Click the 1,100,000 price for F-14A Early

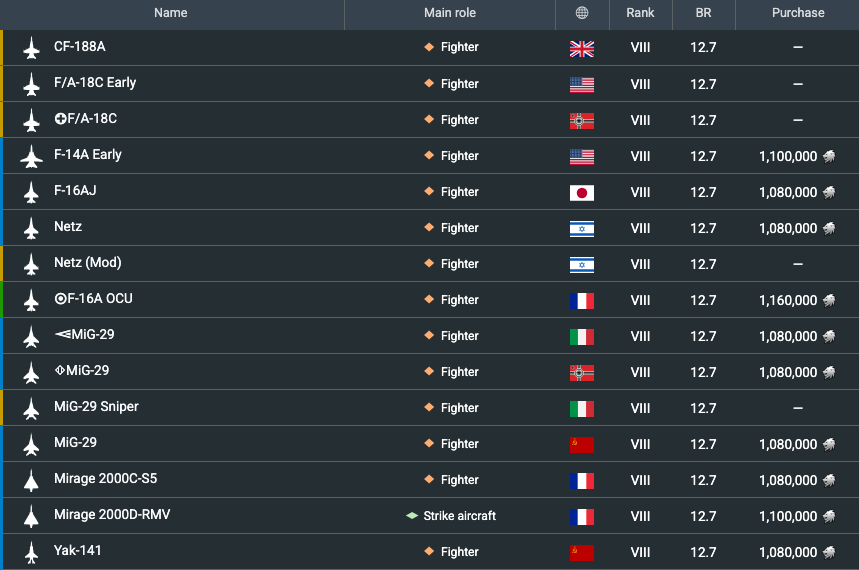tap(788, 156)
